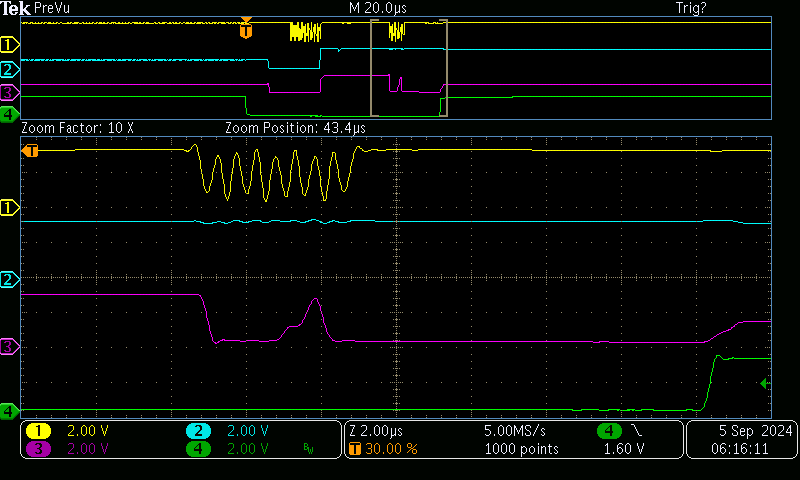Viewport: 800px width, 480px height.
Task: Click the date 5 Sep 2024
Action: pyautogui.click(x=756, y=431)
